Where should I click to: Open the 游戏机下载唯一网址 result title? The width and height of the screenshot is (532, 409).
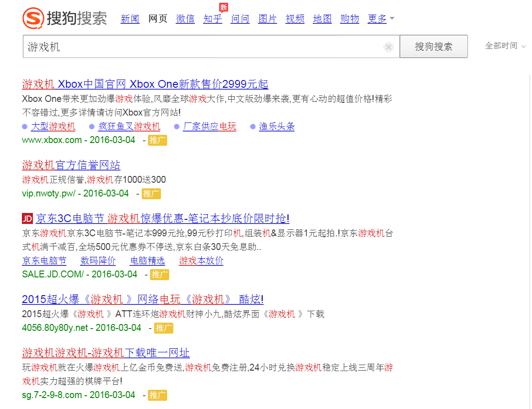click(106, 353)
